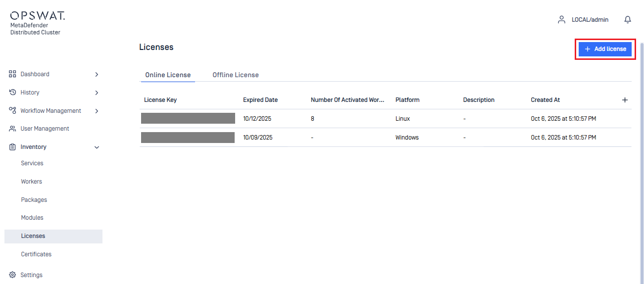The image size is (644, 284).
Task: Expand Workflow Management chevron
Action: 97,111
